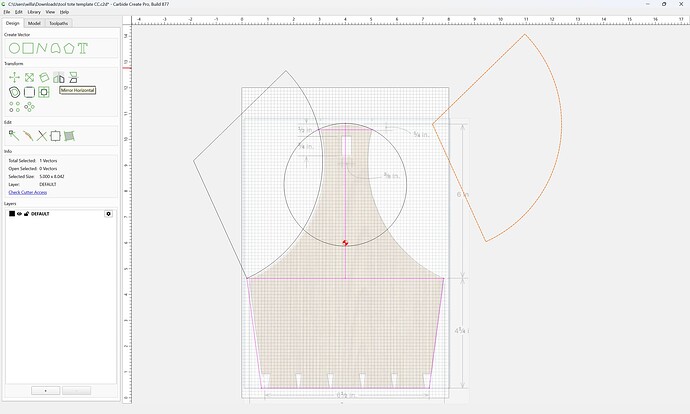The width and height of the screenshot is (690, 414).
Task: Activate the Trim Vectors tool
Action: coord(42,136)
